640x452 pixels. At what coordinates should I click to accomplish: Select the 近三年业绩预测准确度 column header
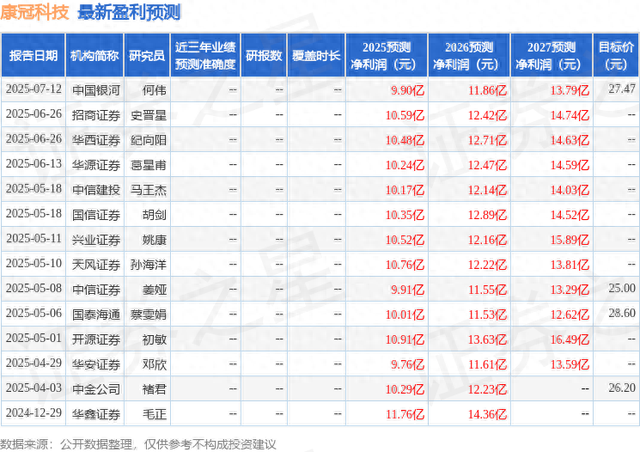click(205, 55)
